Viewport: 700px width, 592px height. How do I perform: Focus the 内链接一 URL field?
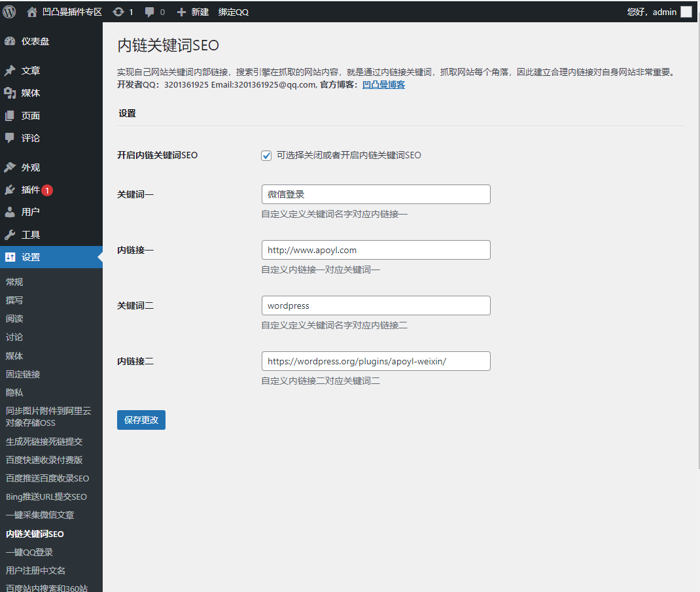pyautogui.click(x=376, y=250)
